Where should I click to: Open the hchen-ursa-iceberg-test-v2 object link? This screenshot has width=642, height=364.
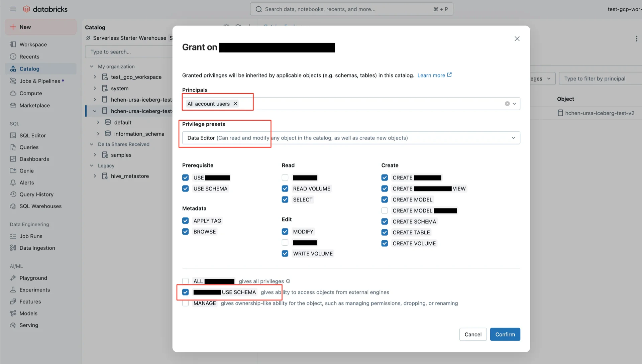point(600,113)
